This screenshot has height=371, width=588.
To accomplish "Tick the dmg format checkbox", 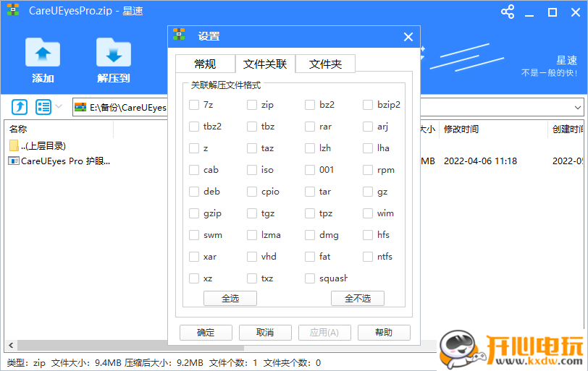I will click(x=310, y=235).
